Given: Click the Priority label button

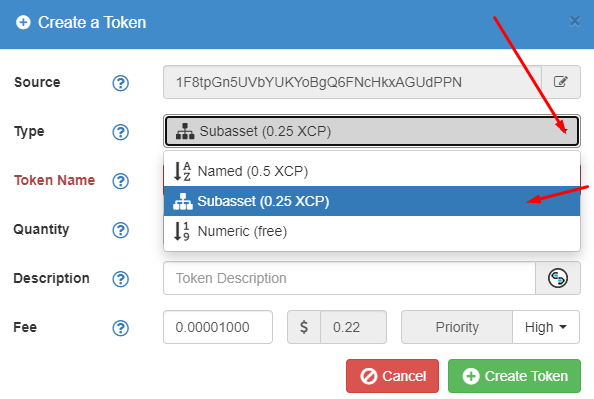Looking at the screenshot, I should pyautogui.click(x=457, y=327).
